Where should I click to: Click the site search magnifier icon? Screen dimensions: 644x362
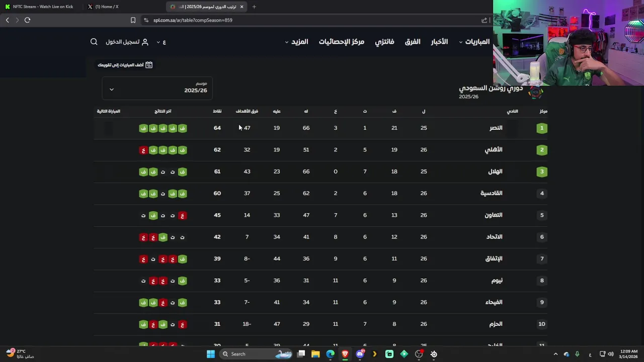click(x=94, y=42)
